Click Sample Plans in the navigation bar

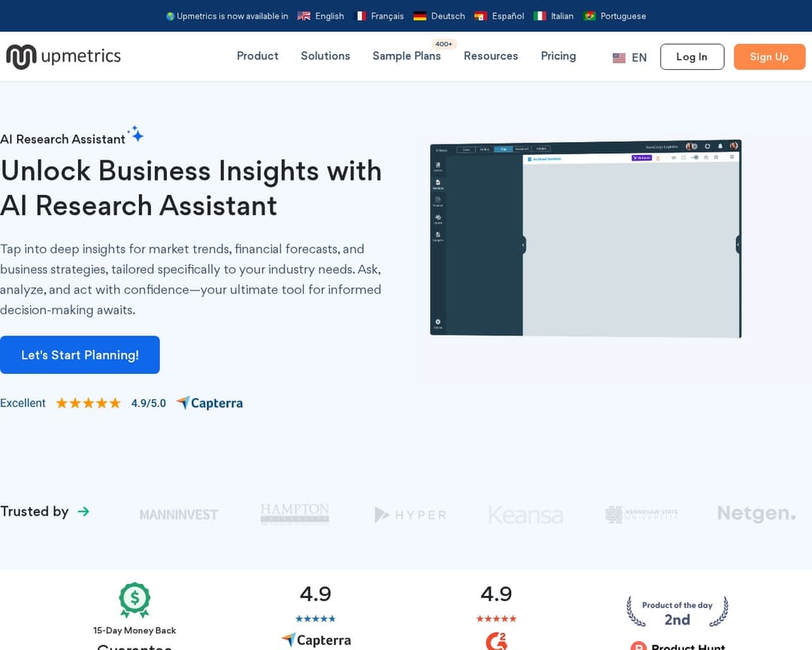(x=407, y=56)
